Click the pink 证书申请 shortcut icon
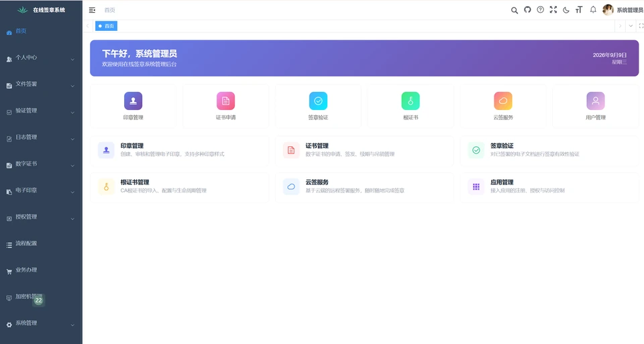 tap(225, 101)
